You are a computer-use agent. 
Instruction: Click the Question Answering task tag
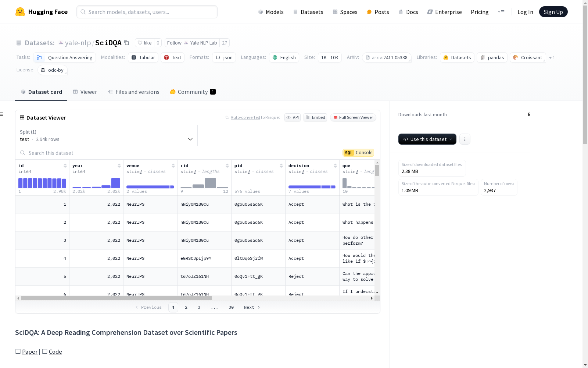(64, 57)
